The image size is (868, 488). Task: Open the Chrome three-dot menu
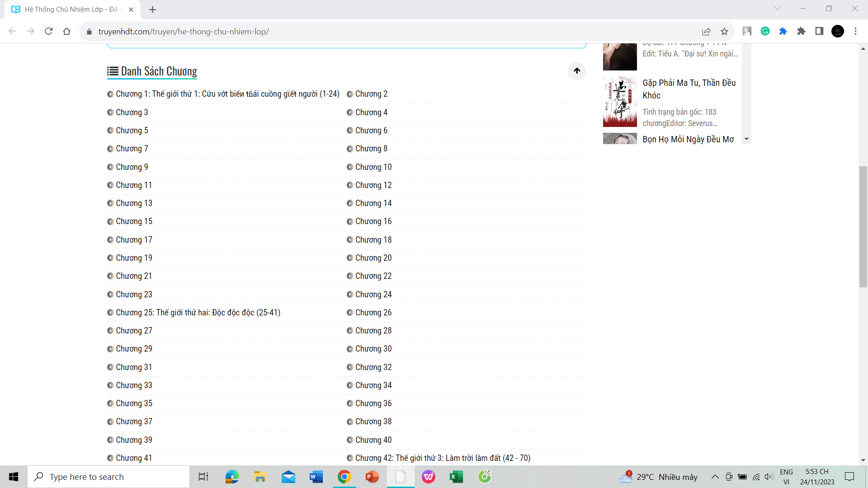click(855, 31)
